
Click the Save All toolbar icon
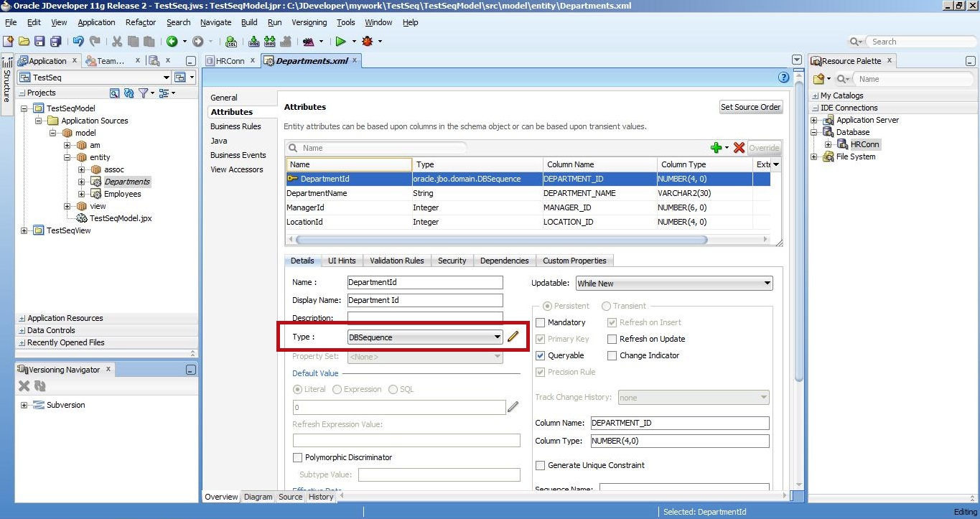tap(55, 42)
